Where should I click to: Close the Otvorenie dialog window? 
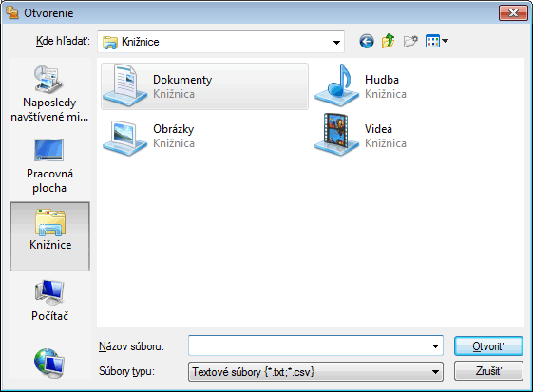point(513,13)
